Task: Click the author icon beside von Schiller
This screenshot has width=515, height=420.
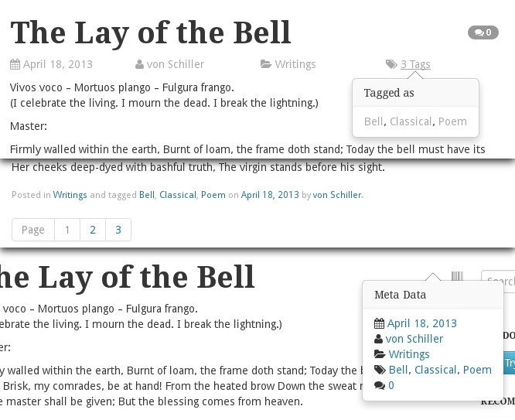Action: pyautogui.click(x=139, y=65)
